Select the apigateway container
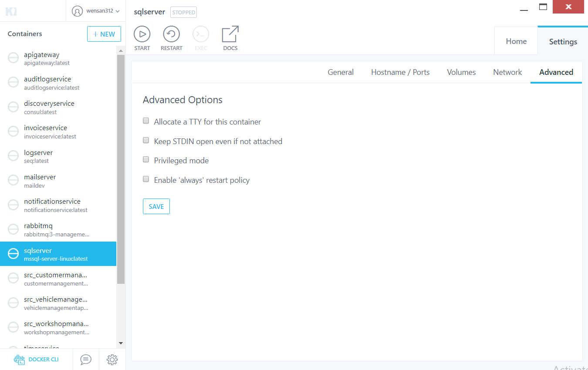 click(x=58, y=58)
